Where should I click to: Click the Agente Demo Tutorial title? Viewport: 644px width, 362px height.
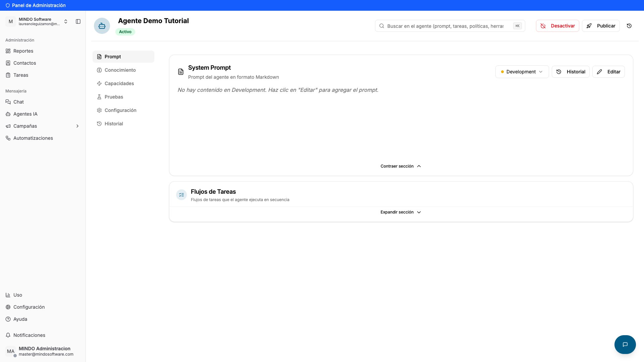(x=153, y=21)
